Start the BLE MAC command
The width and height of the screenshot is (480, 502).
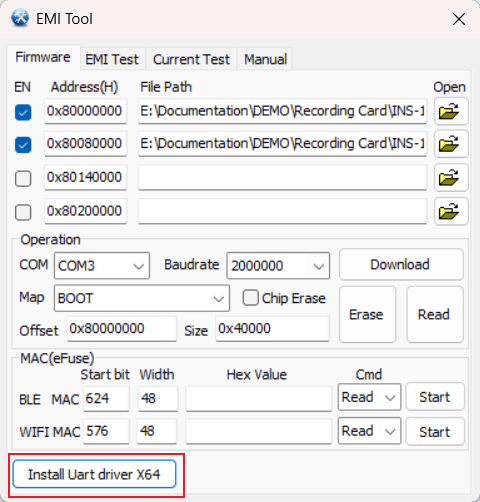pyautogui.click(x=435, y=397)
